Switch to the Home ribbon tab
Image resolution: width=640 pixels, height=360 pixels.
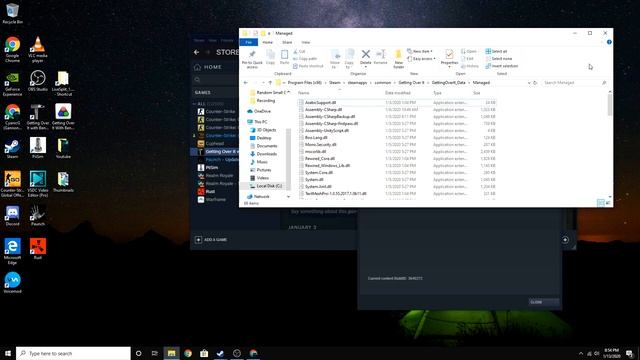click(267, 42)
